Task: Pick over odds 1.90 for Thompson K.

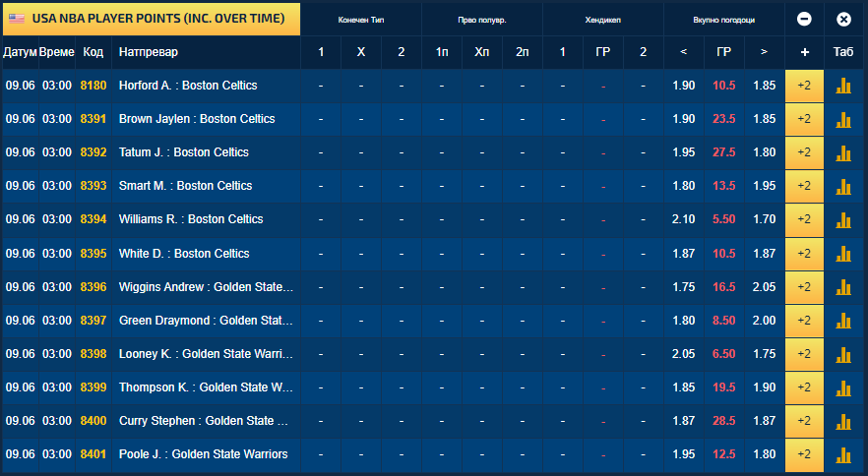Action: (x=764, y=387)
